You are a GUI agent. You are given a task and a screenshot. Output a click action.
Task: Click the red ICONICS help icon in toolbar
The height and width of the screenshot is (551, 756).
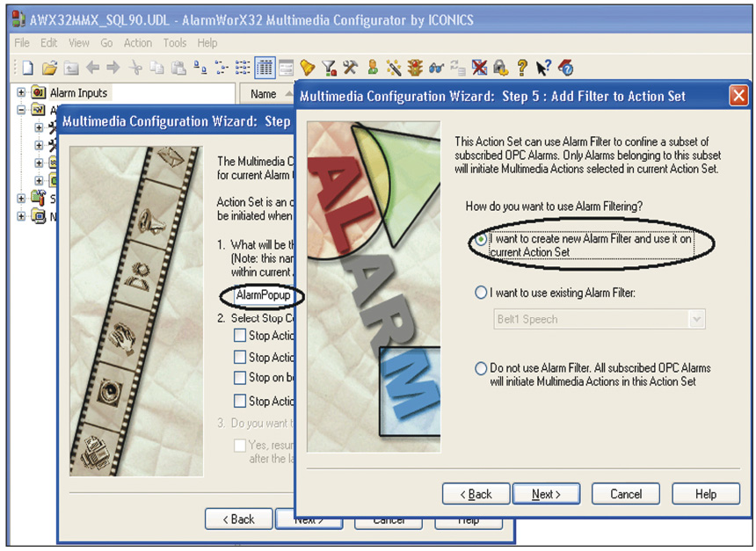[x=565, y=68]
